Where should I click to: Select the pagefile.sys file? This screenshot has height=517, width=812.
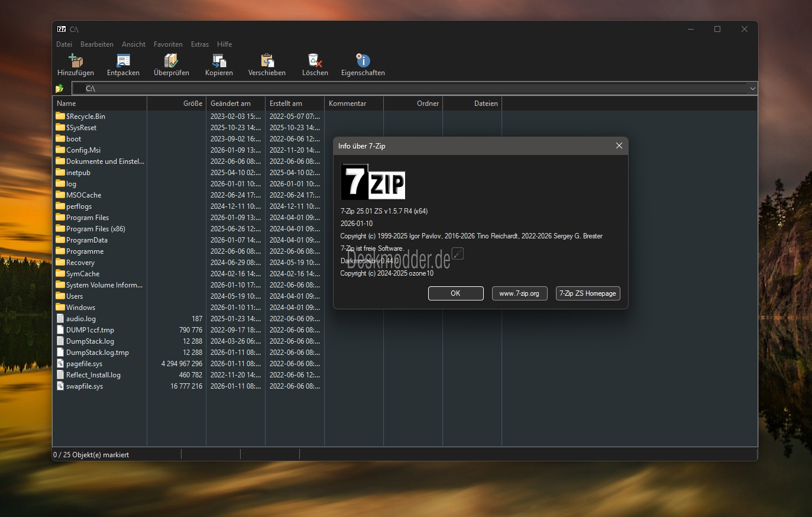tap(84, 364)
